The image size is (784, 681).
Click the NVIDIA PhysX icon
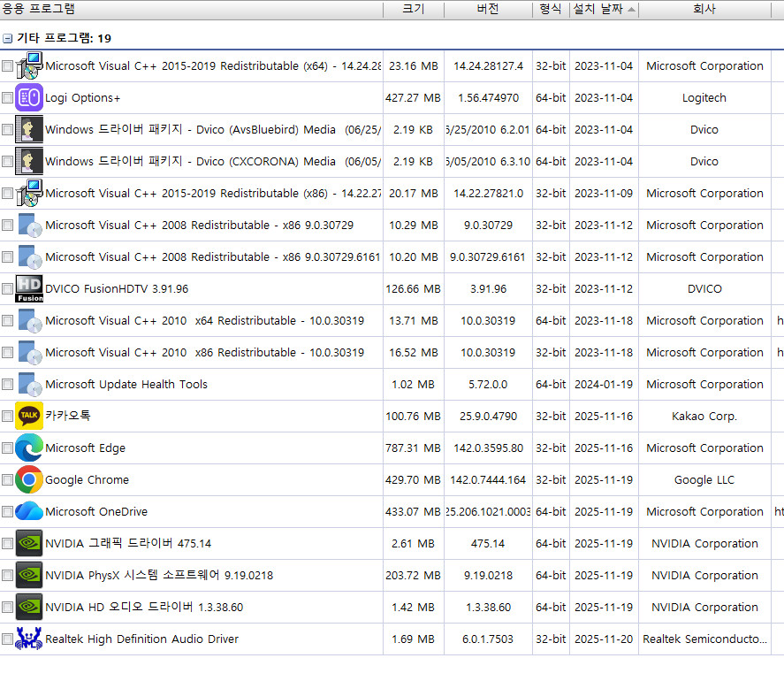(29, 576)
